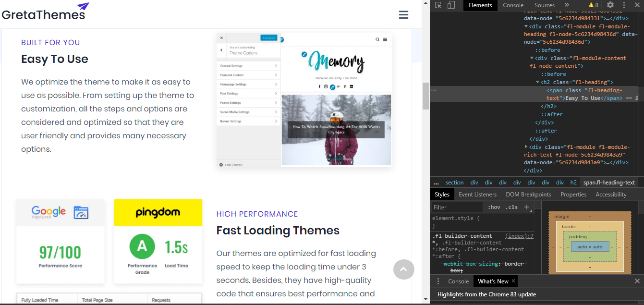Image resolution: width=644 pixels, height=305 pixels.
Task: Toggle the :hov element state button
Action: point(494,207)
